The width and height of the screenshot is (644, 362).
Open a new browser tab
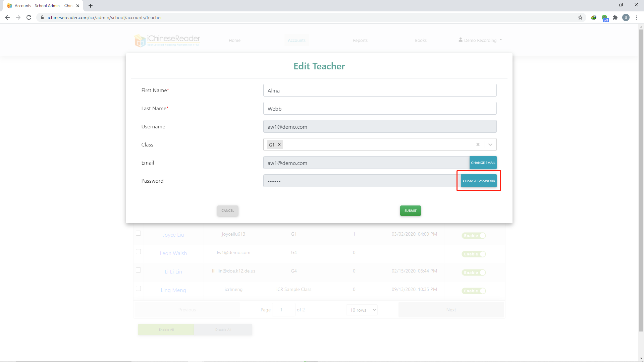[91, 6]
